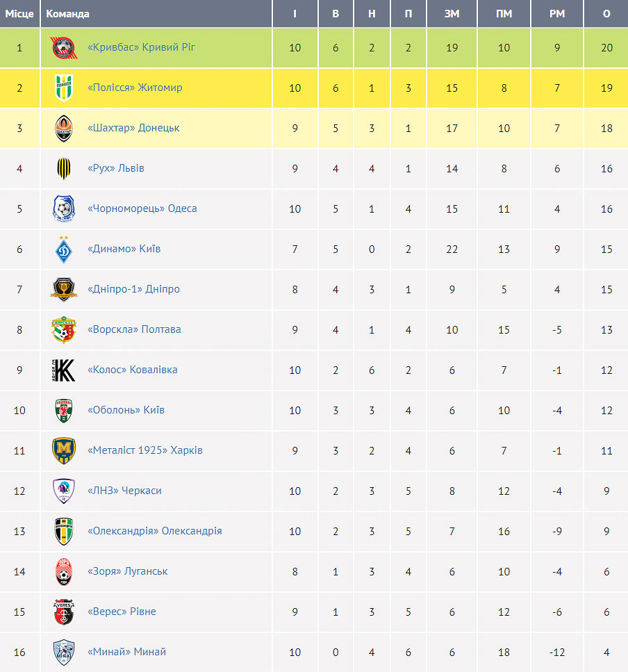The width and height of the screenshot is (628, 672).
Task: Open the «Оболонь» Київ team link
Action: click(x=126, y=410)
